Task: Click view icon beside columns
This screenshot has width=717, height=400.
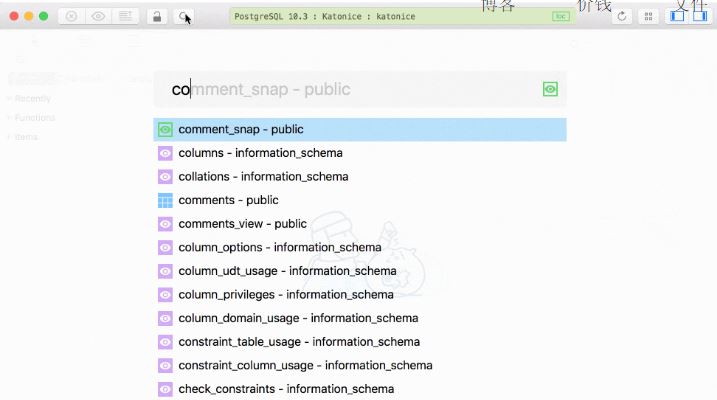Action: pos(165,153)
